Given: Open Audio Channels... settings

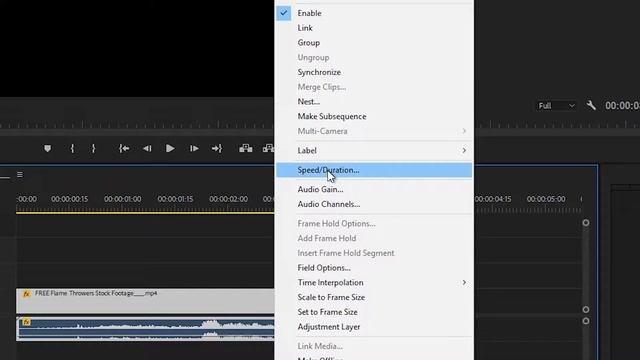Looking at the screenshot, I should pos(374,204).
